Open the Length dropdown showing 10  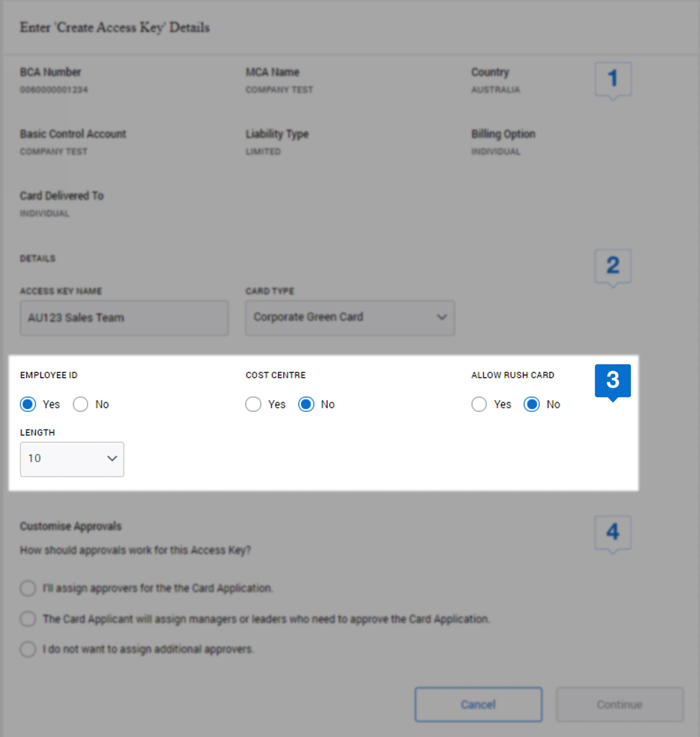(72, 459)
